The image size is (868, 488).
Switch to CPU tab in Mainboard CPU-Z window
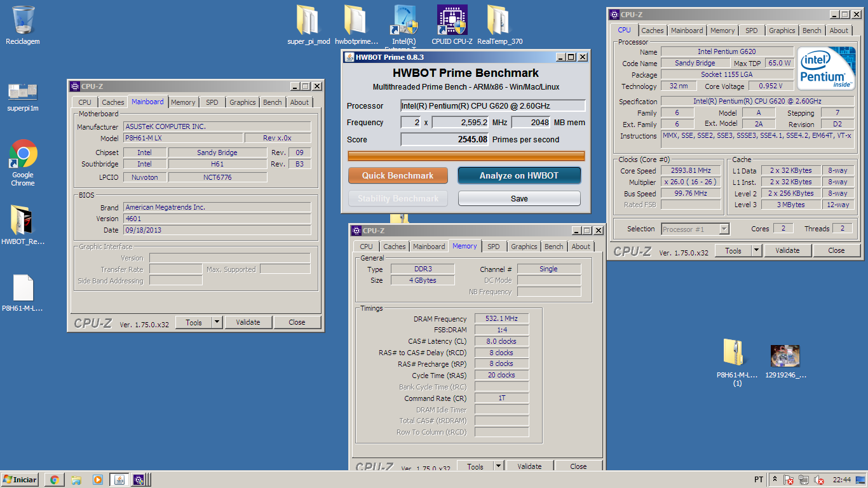click(x=85, y=102)
